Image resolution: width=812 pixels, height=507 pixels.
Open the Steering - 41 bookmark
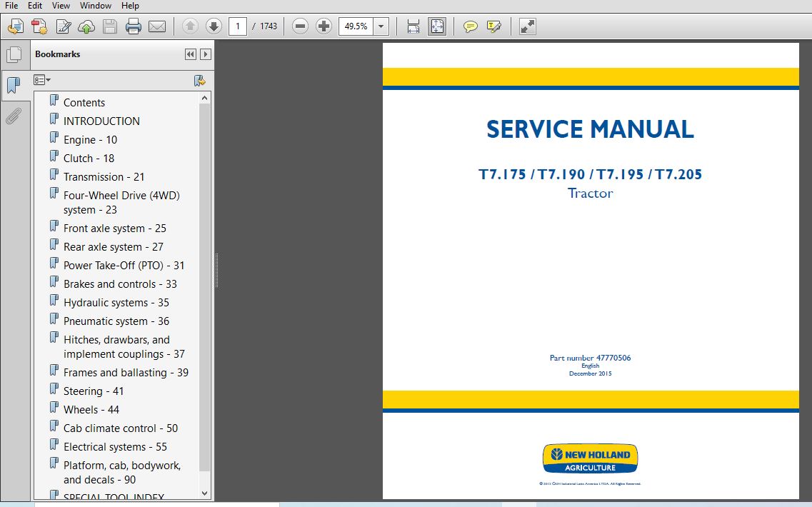94,391
